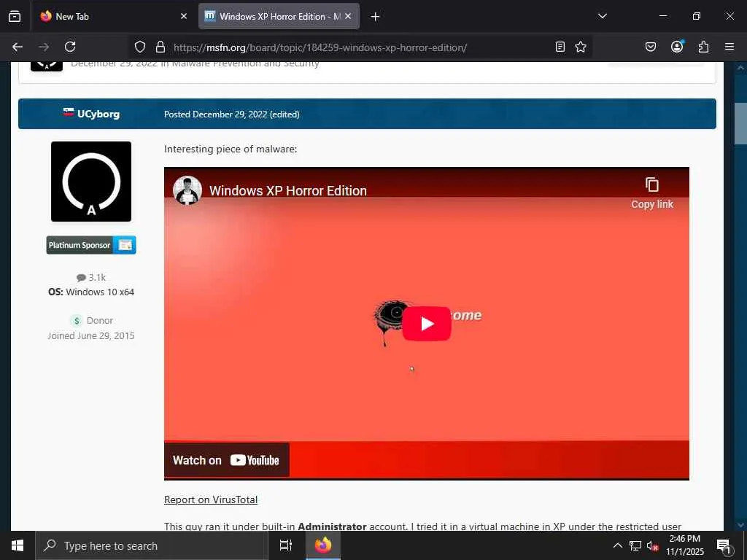Open the Report on VirusTotal link
The width and height of the screenshot is (747, 560).
[x=211, y=499]
